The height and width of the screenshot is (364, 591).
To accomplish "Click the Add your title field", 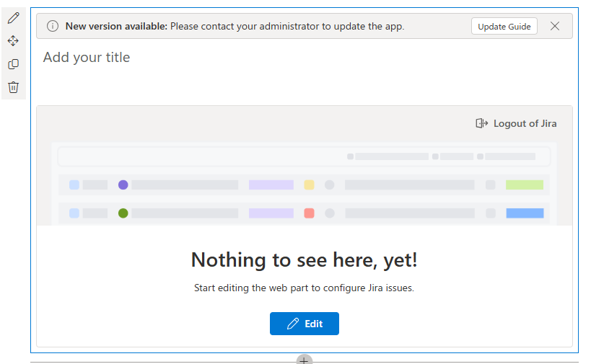I will 87,57.
